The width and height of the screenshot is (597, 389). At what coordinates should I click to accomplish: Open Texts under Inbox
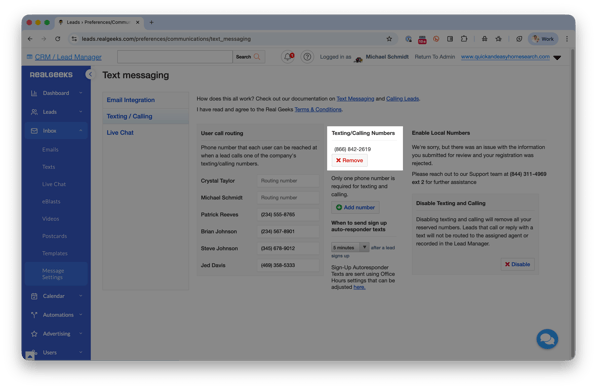tap(49, 167)
